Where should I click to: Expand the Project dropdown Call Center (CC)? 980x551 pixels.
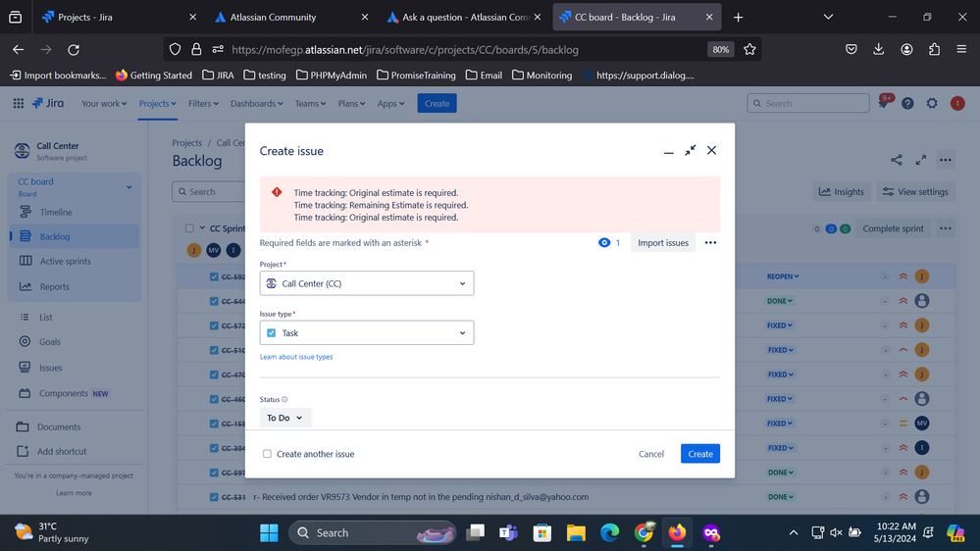[x=367, y=283]
